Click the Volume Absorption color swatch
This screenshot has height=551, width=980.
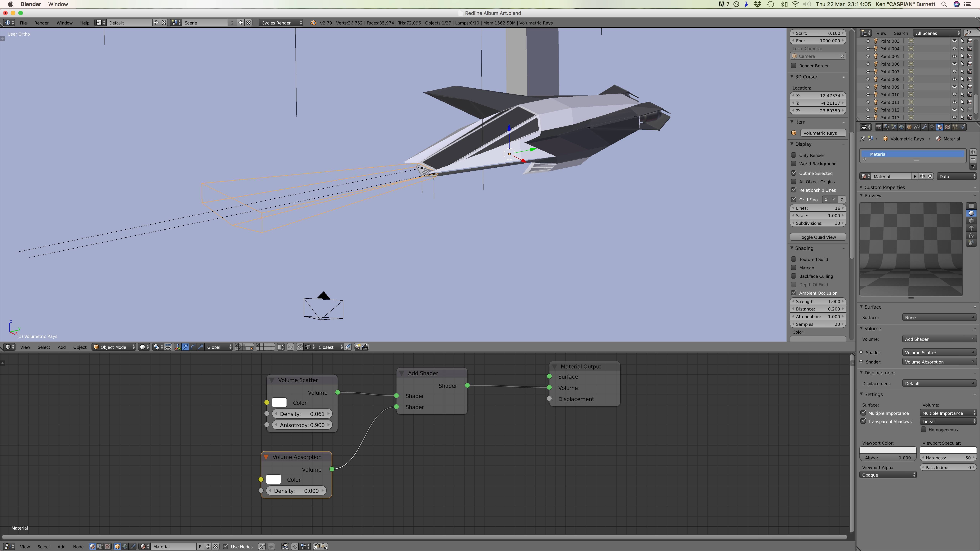coord(274,480)
